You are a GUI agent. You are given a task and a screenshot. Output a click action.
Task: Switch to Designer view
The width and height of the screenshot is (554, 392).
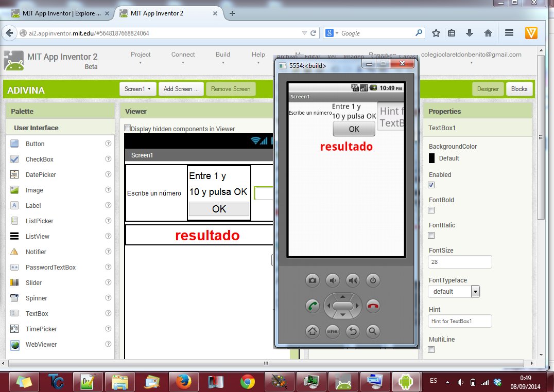[x=488, y=89]
